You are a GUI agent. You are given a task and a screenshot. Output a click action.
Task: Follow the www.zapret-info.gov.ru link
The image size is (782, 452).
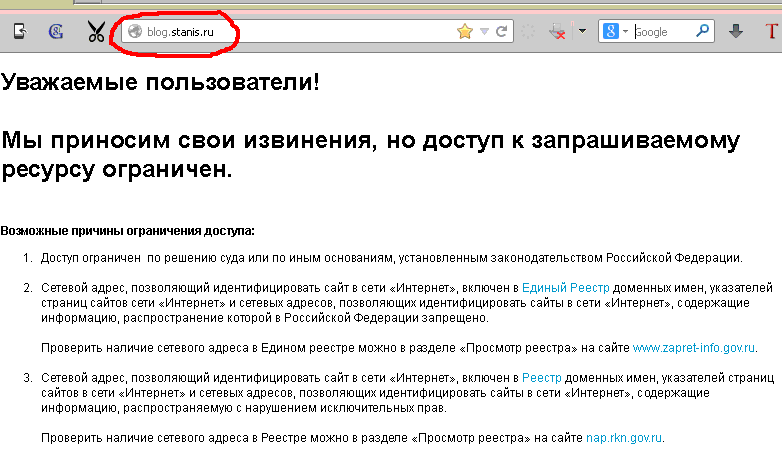694,348
